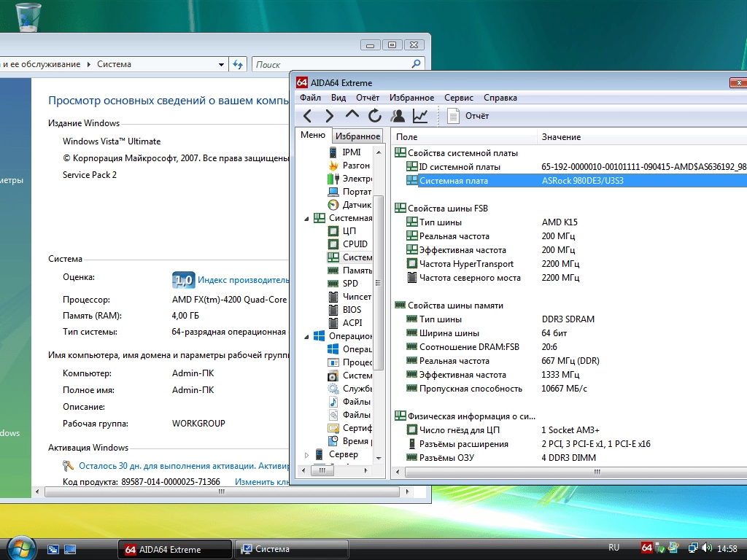747x560 pixels.
Task: Click the Поиск search field
Action: (331, 64)
